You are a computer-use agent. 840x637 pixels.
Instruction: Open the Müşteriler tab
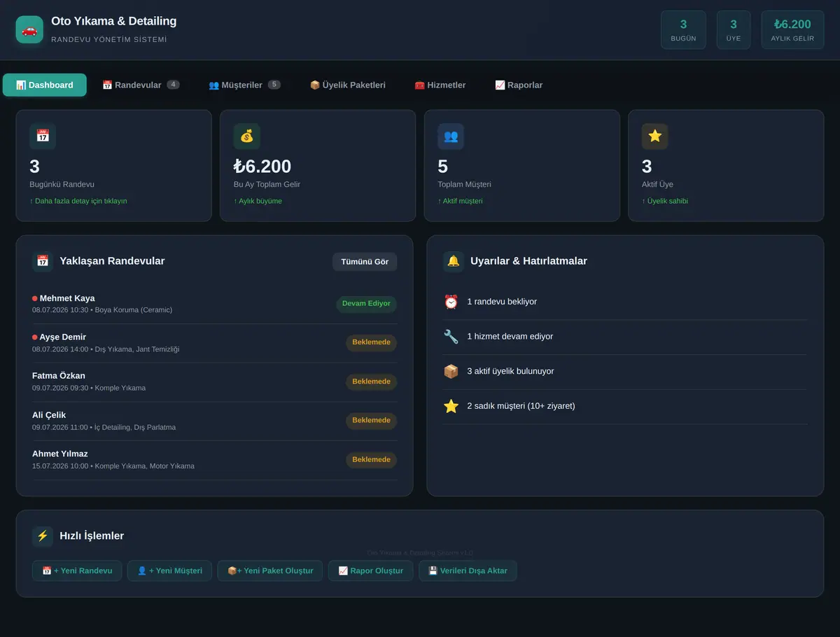(x=244, y=85)
